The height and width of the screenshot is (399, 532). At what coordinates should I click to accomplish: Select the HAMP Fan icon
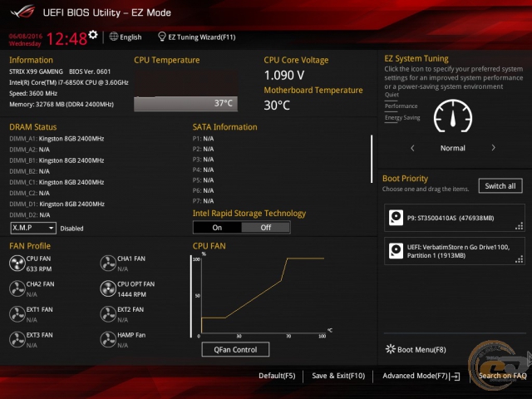[x=108, y=340]
